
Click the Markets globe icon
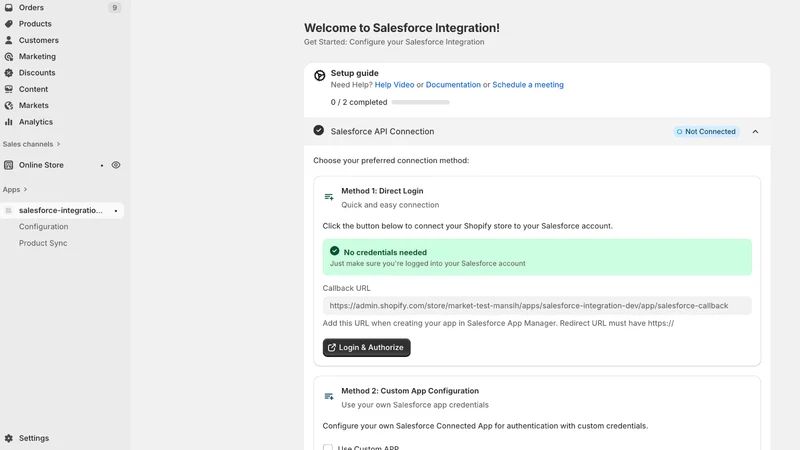[x=9, y=106]
